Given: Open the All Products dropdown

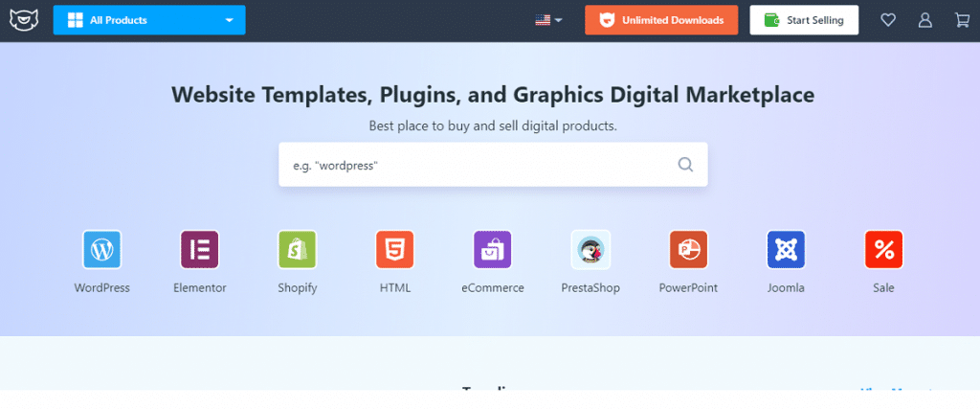Looking at the screenshot, I should coord(149,20).
